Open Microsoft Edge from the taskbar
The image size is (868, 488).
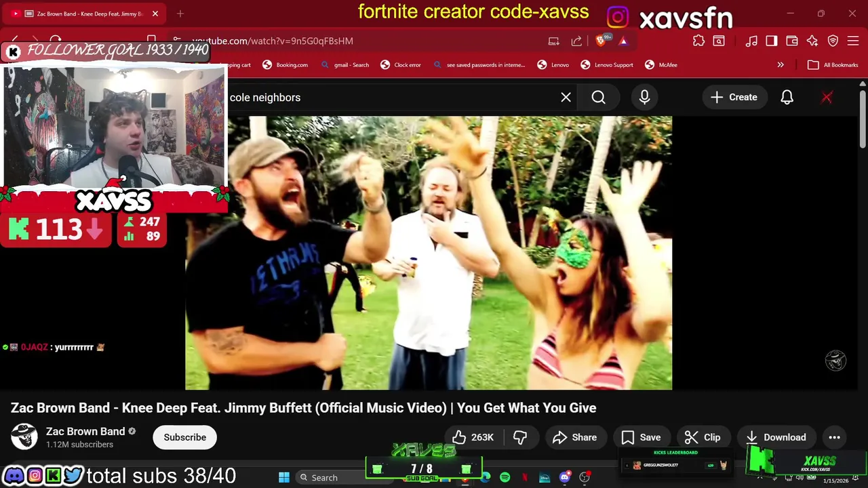click(x=486, y=478)
